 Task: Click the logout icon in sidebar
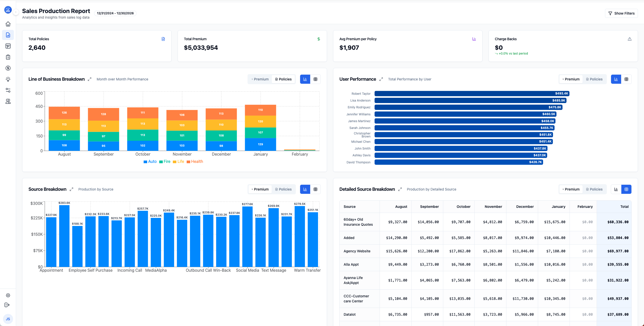point(7,305)
